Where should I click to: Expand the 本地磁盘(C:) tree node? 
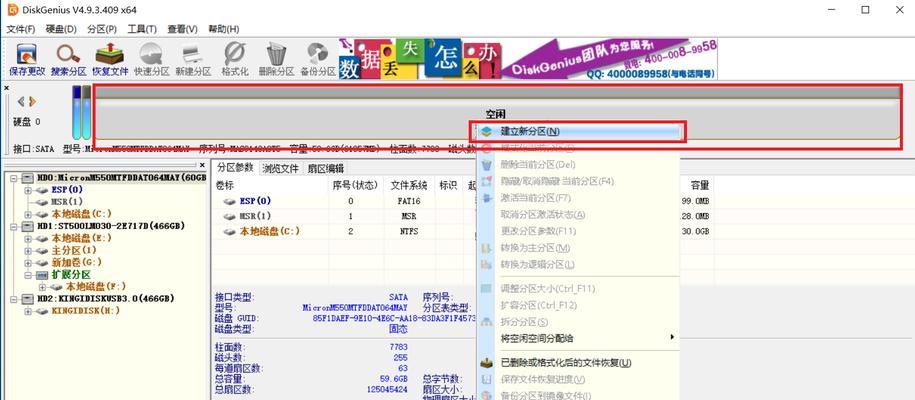pos(28,214)
